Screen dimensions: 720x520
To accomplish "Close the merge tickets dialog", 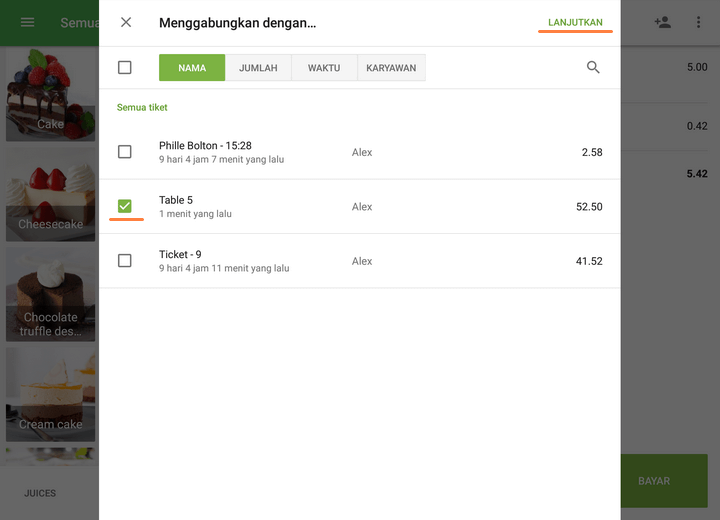I will click(126, 22).
